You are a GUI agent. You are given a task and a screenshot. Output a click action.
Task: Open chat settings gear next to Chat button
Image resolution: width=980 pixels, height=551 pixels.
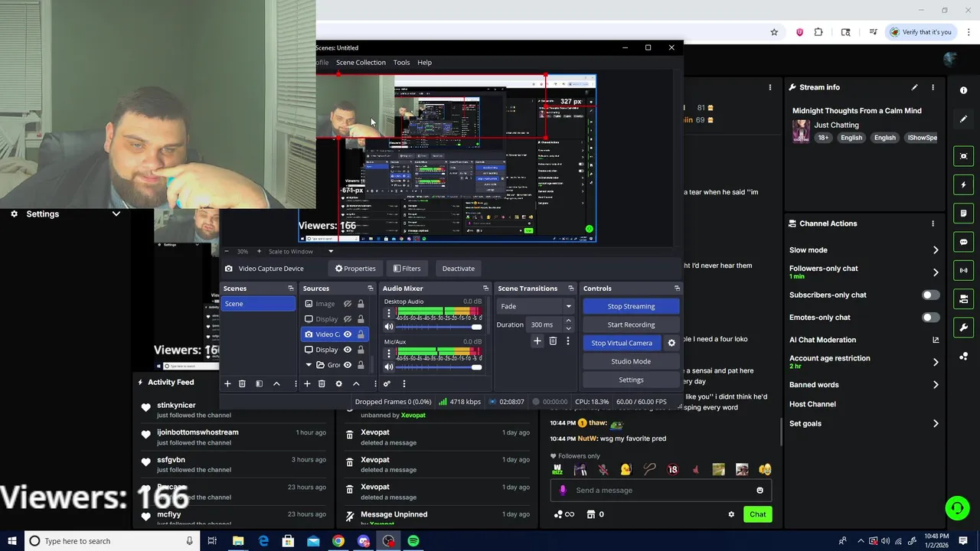(731, 514)
